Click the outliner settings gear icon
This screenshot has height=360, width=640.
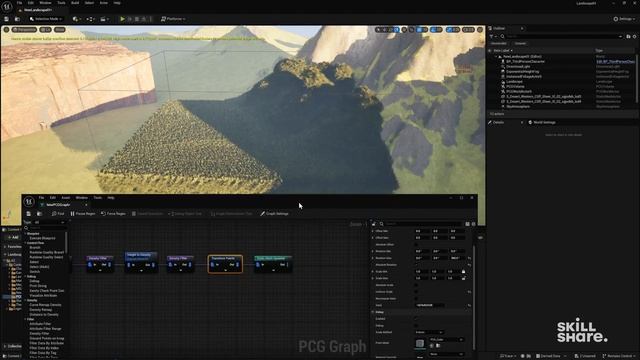point(635,36)
